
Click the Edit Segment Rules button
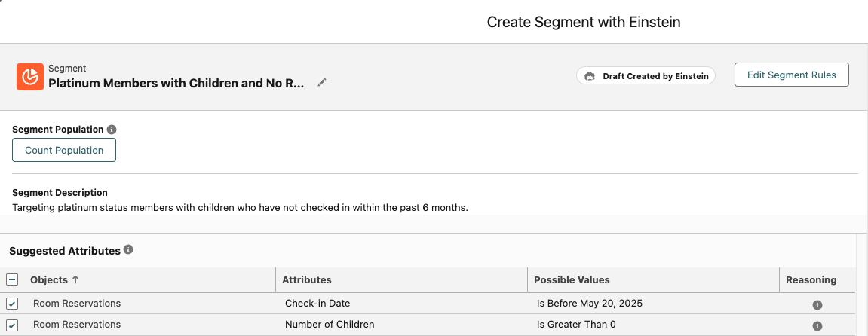(791, 75)
